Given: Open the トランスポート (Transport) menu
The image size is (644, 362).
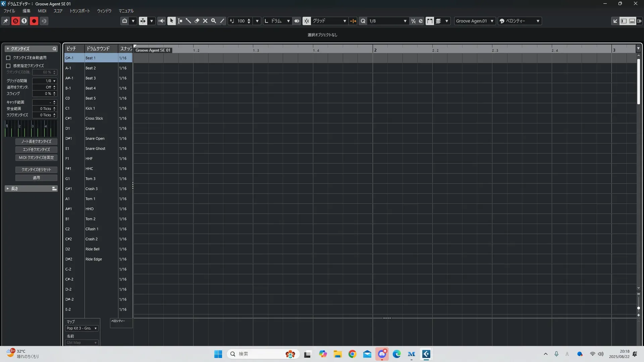Looking at the screenshot, I should pyautogui.click(x=80, y=11).
